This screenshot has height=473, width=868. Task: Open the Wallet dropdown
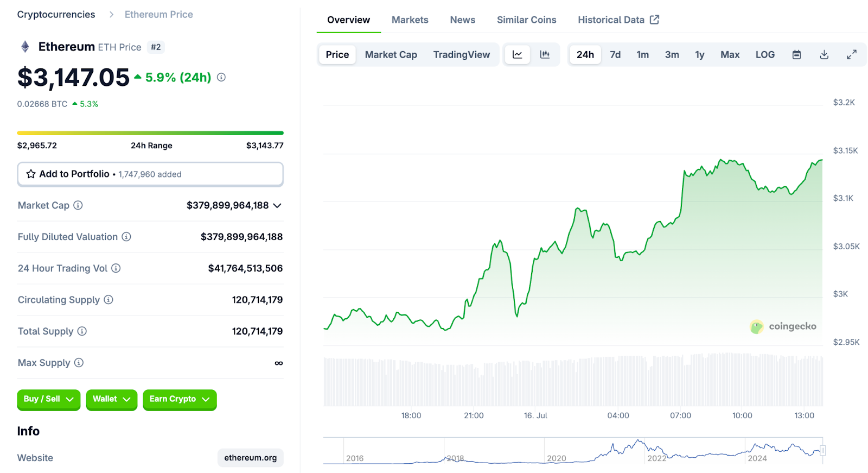pos(112,399)
